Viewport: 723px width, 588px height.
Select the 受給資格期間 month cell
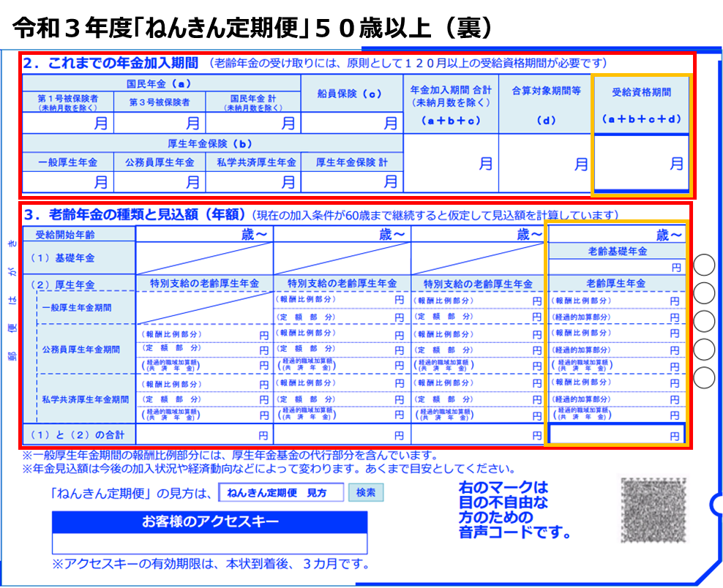click(x=640, y=164)
